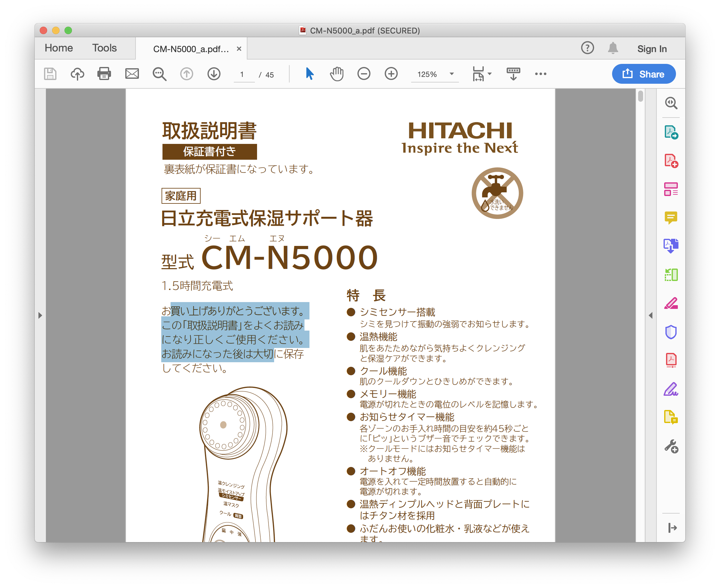Open Send for Comments tool

[x=671, y=417]
